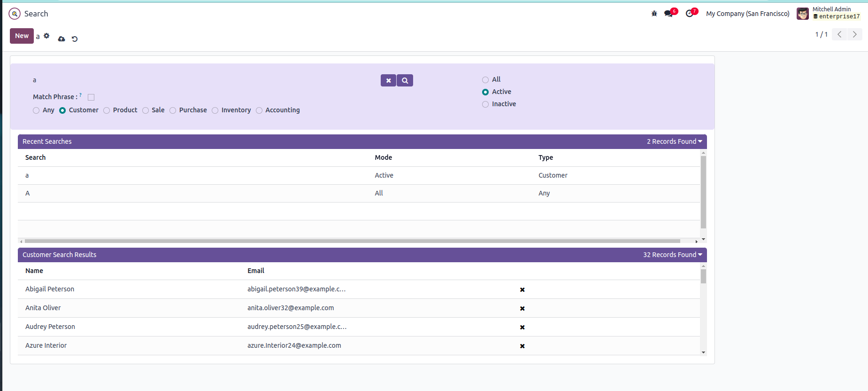Remove the Anita Oliver result row

pyautogui.click(x=522, y=308)
